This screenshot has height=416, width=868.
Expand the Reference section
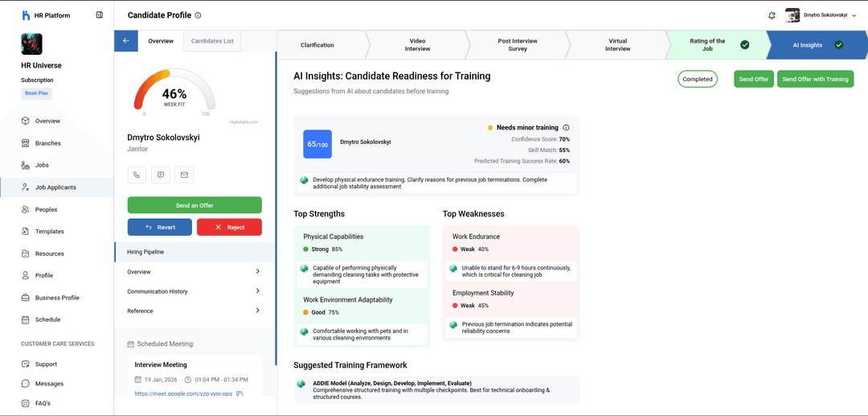pyautogui.click(x=257, y=311)
